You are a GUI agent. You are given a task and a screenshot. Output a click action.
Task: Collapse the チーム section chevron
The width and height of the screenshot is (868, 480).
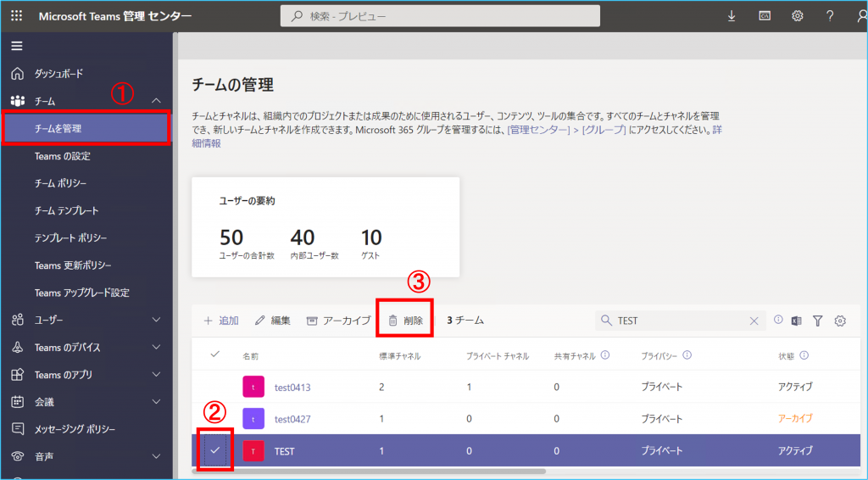click(x=156, y=101)
